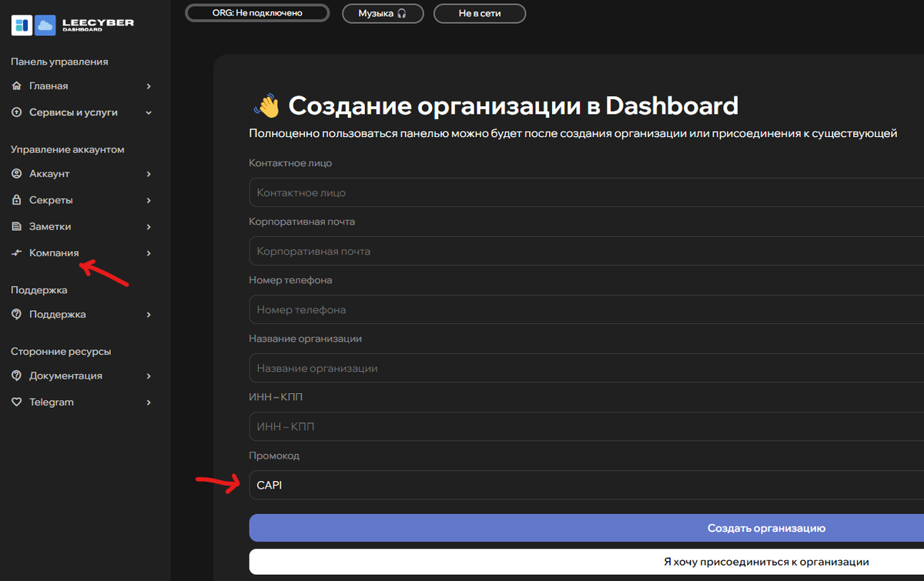
Task: Select the person icon next to Аккаунт
Action: 16,173
